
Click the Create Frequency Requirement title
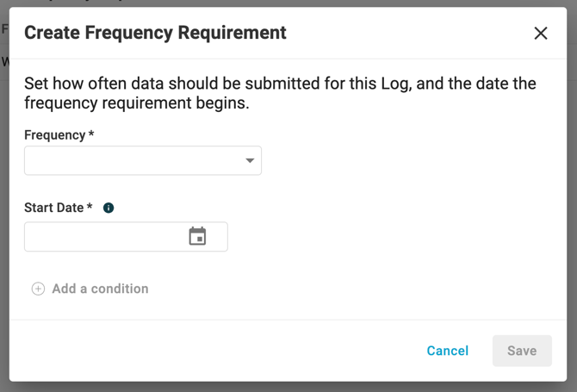coord(155,33)
